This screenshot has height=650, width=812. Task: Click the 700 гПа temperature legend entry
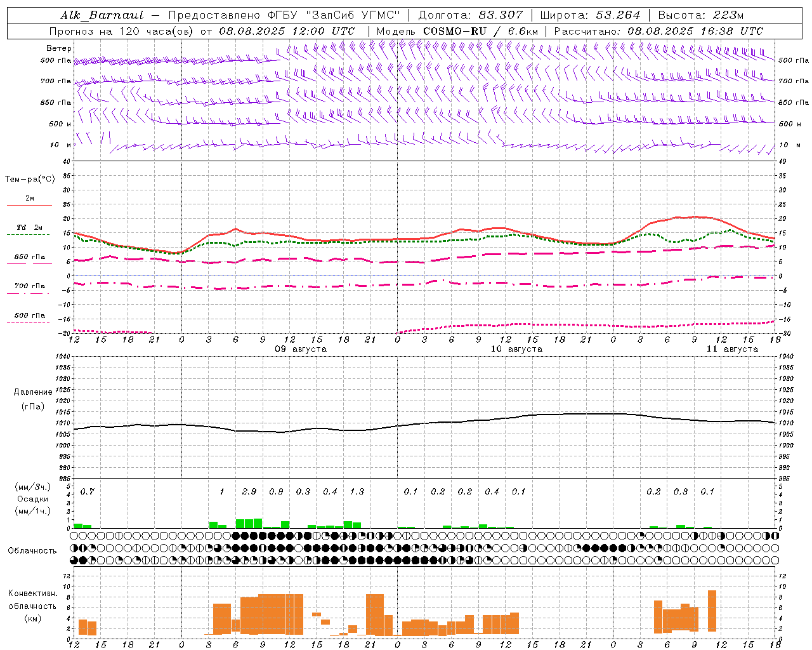29,288
